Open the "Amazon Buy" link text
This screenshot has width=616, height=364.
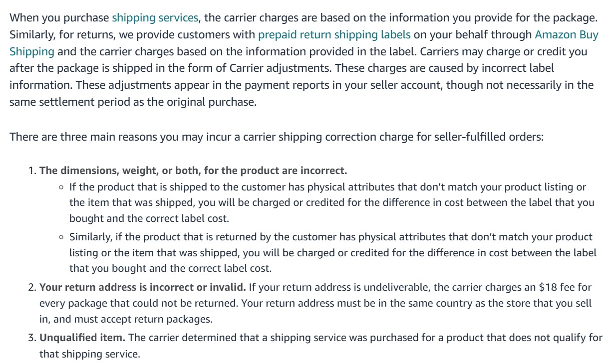click(567, 35)
